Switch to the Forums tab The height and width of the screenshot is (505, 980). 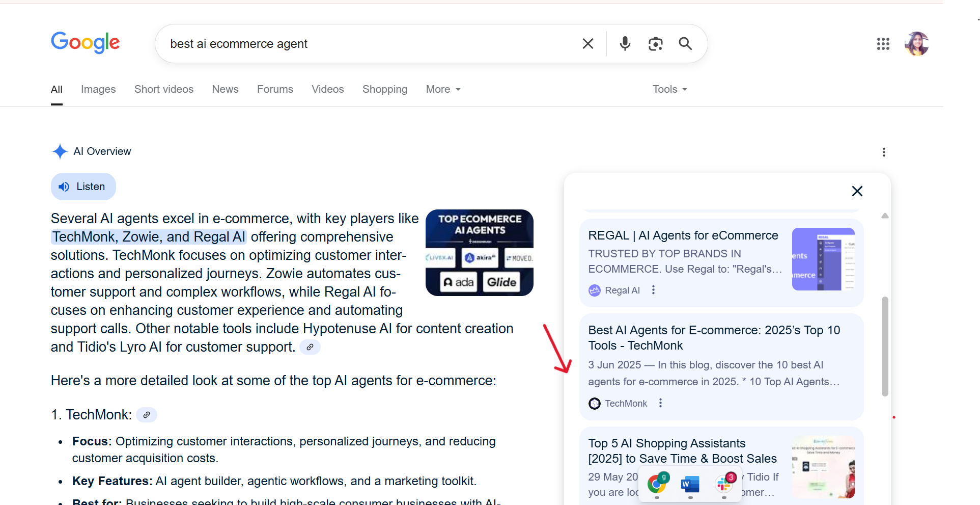pos(275,89)
